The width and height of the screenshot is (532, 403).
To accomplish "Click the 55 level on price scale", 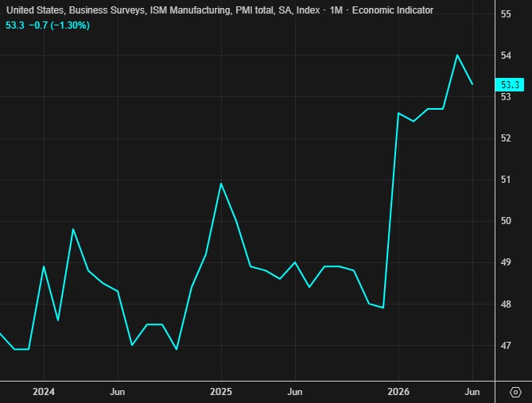I will (x=506, y=14).
